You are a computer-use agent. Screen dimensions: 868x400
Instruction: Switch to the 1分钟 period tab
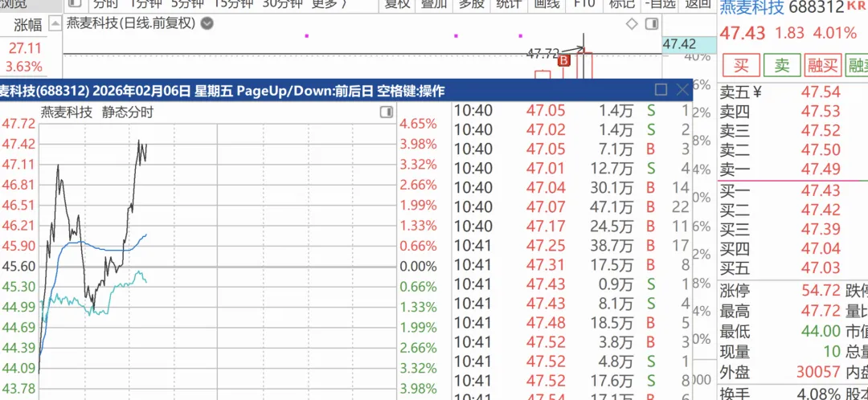pyautogui.click(x=145, y=3)
